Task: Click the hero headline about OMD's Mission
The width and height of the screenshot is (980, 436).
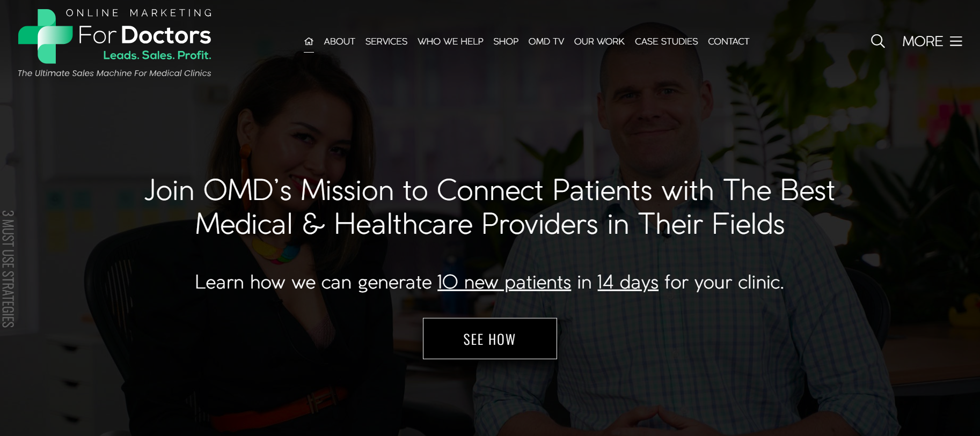Action: click(x=489, y=207)
